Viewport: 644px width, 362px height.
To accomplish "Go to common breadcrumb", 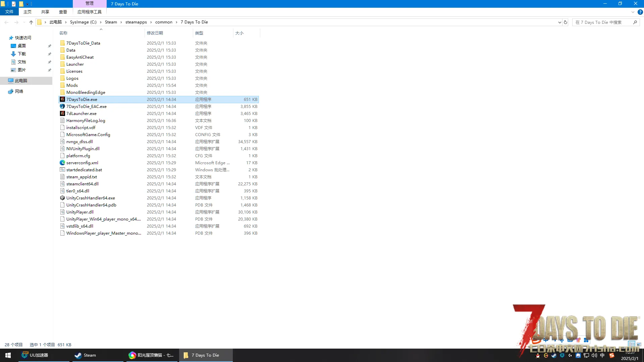I will [164, 22].
